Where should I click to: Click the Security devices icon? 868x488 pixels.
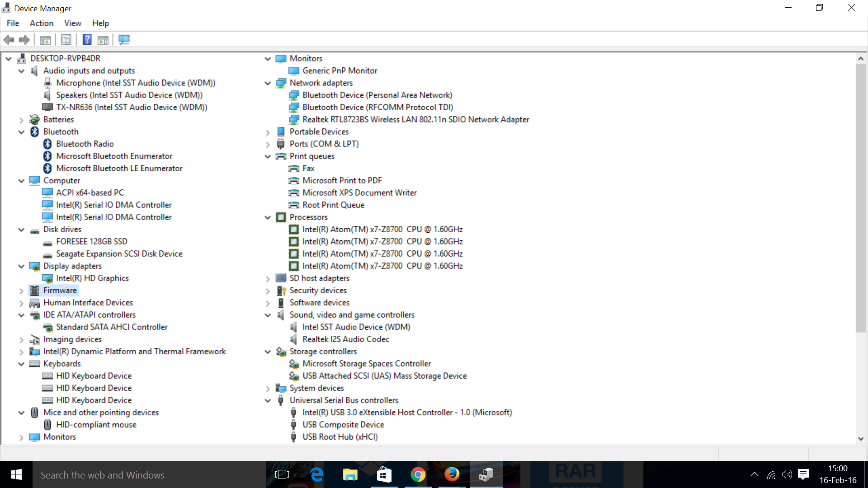(x=281, y=290)
